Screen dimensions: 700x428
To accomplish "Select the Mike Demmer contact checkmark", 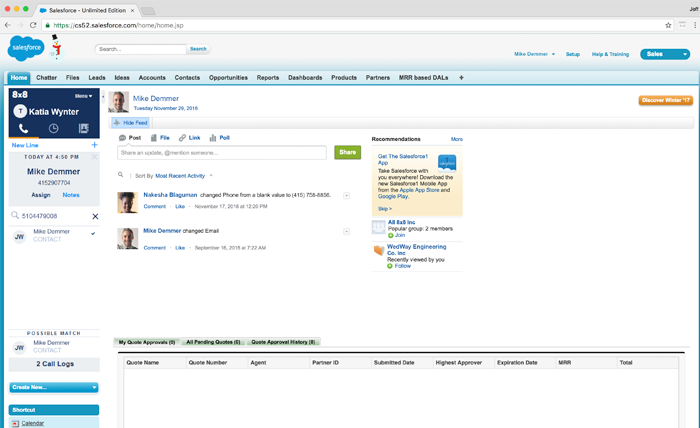I will [93, 233].
